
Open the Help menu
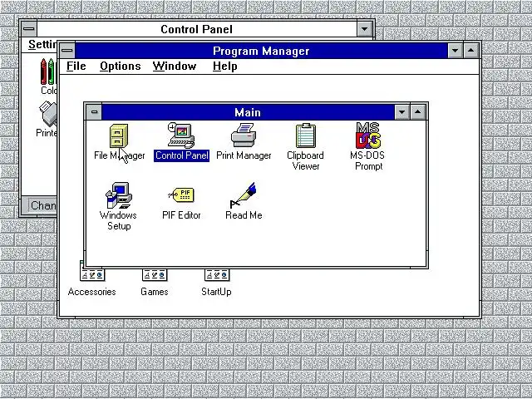pos(224,66)
